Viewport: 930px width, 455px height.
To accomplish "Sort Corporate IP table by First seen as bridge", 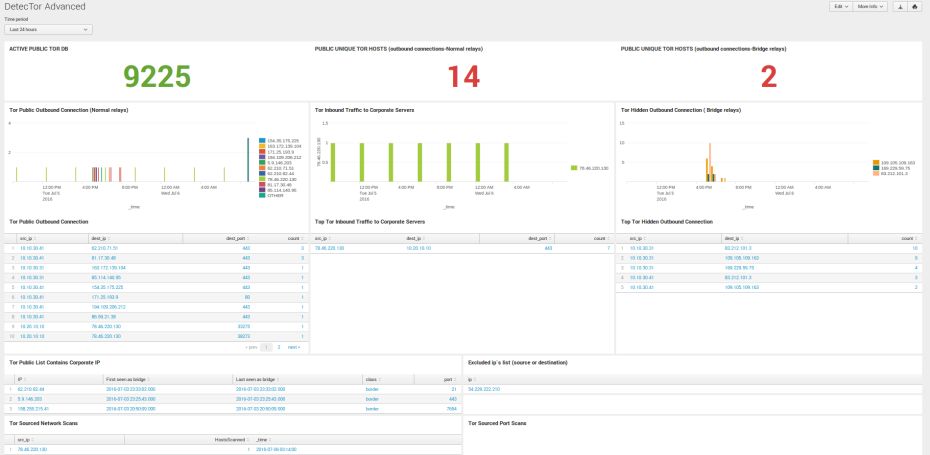I will (x=126, y=379).
